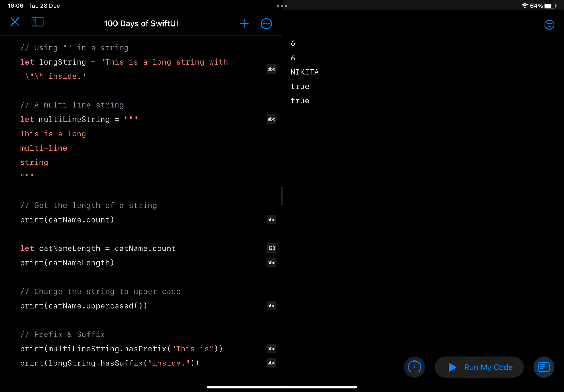Open the 123 result badge for catNameLength
Image resolution: width=564 pixels, height=392 pixels.
click(x=271, y=248)
